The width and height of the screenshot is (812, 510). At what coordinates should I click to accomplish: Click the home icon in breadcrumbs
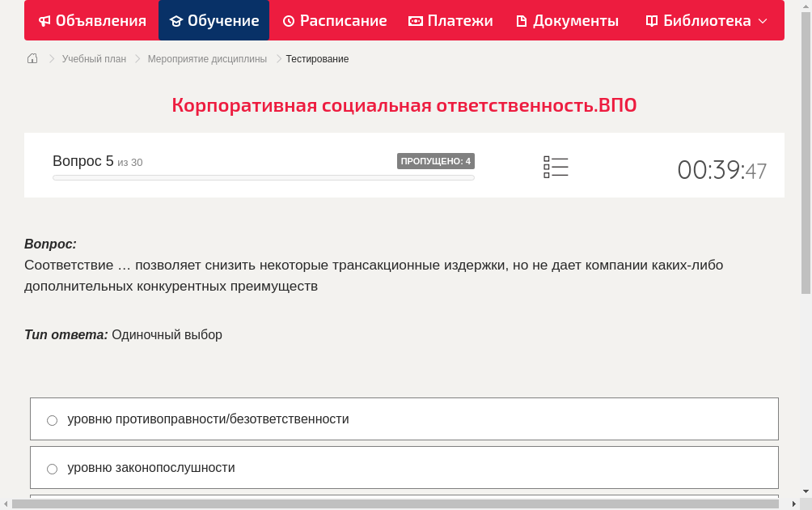(x=32, y=58)
